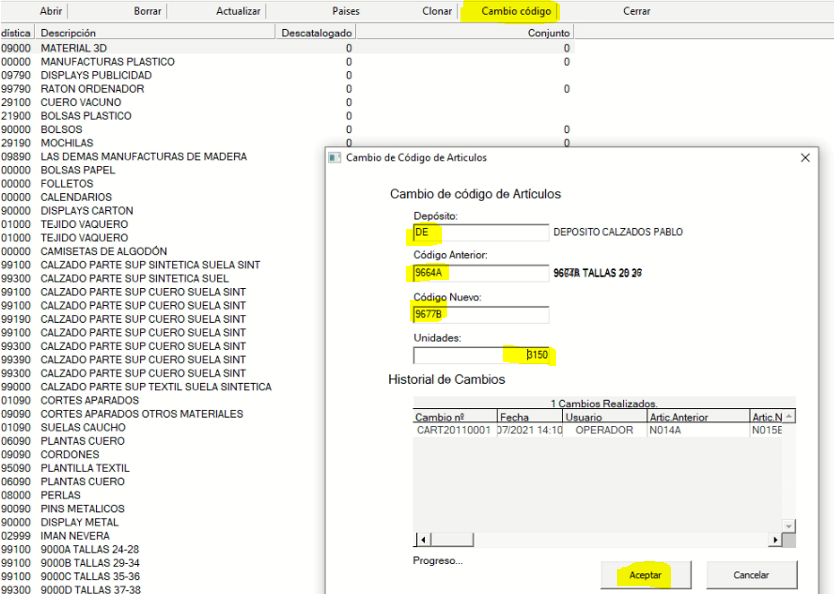Select the Unidades input field

click(480, 355)
